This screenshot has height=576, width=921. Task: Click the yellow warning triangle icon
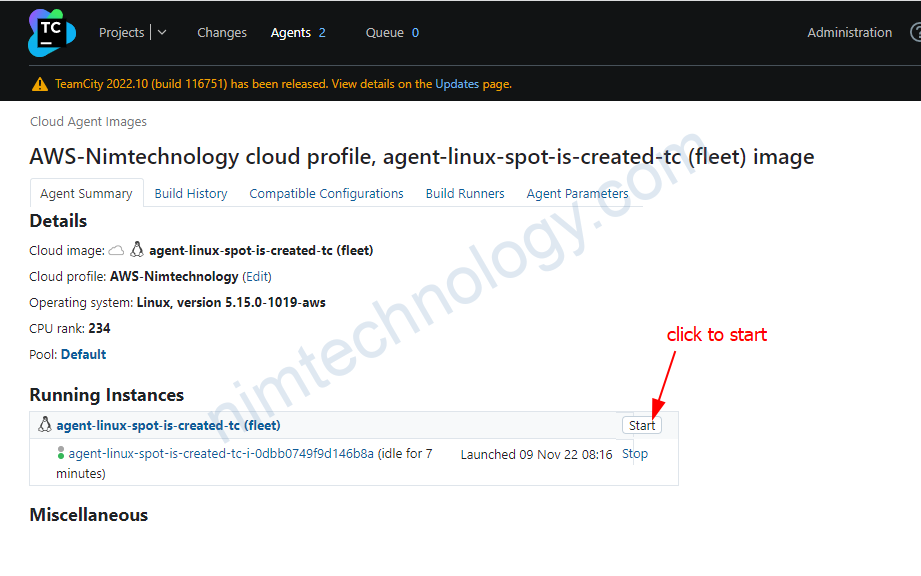(40, 85)
